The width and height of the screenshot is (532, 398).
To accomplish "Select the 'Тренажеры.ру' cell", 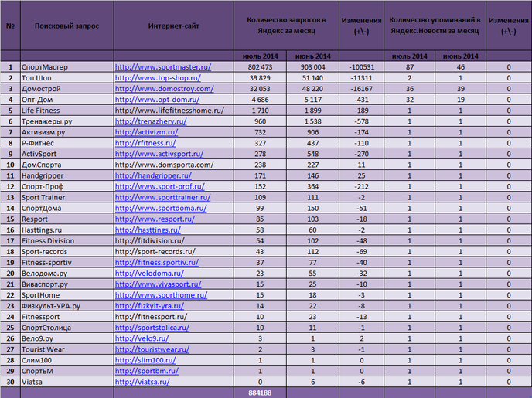I will tap(66, 121).
